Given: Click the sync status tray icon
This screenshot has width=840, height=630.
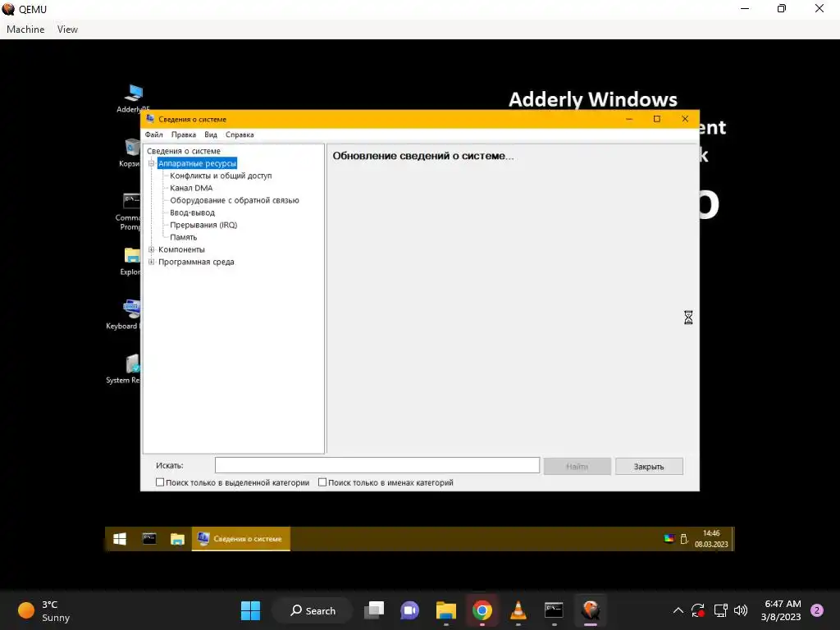Looking at the screenshot, I should [698, 610].
